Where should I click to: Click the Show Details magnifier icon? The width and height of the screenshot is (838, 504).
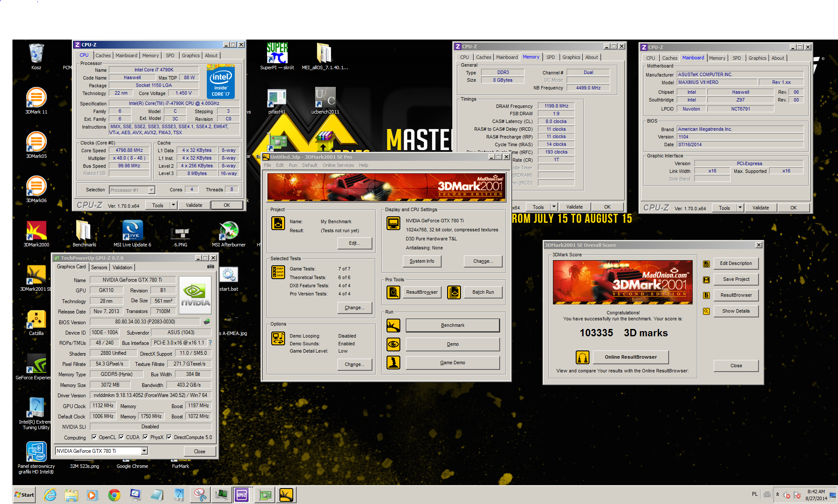point(706,311)
